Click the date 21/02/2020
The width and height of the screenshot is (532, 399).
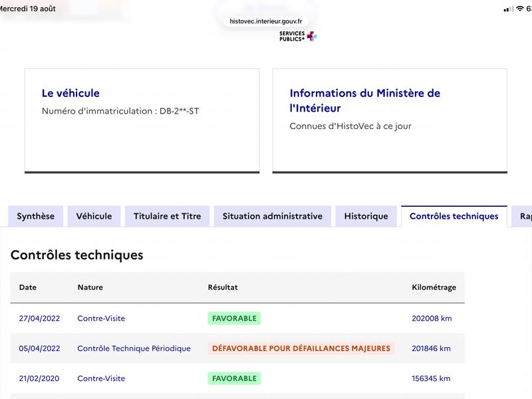[x=39, y=378]
